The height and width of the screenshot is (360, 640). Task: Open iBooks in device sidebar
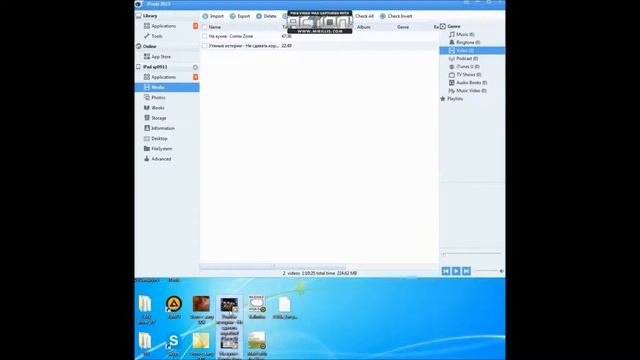(x=158, y=108)
